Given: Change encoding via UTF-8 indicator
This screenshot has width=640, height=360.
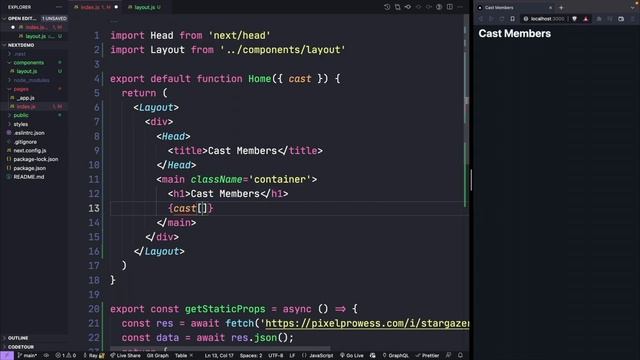Looking at the screenshot, I should (x=276, y=356).
